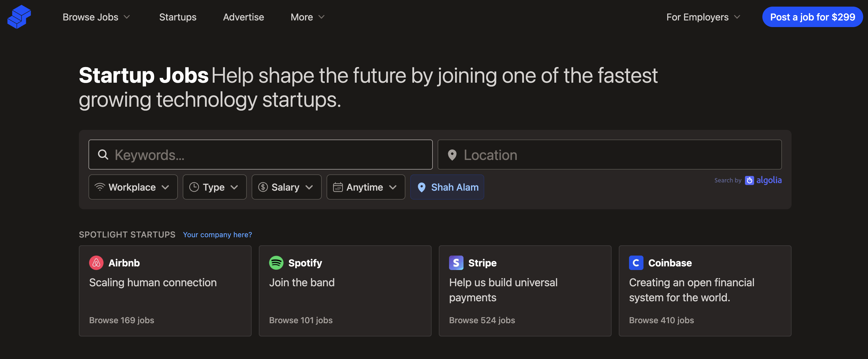Click the purple Stripe logo icon
The width and height of the screenshot is (868, 359).
[456, 263]
